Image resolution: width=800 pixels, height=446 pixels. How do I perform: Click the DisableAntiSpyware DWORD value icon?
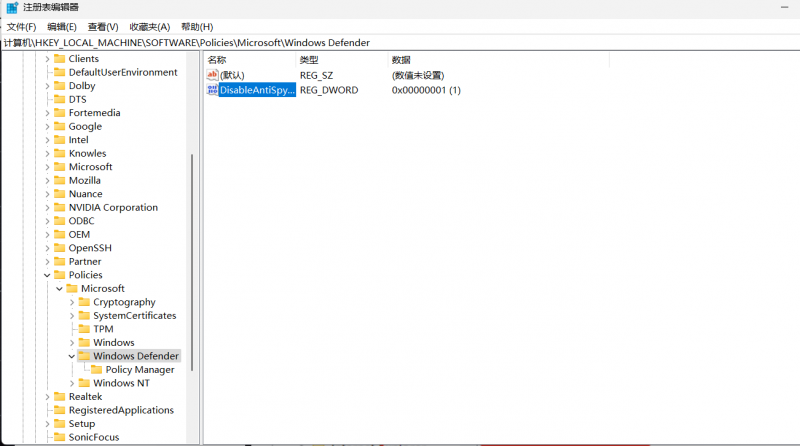212,90
